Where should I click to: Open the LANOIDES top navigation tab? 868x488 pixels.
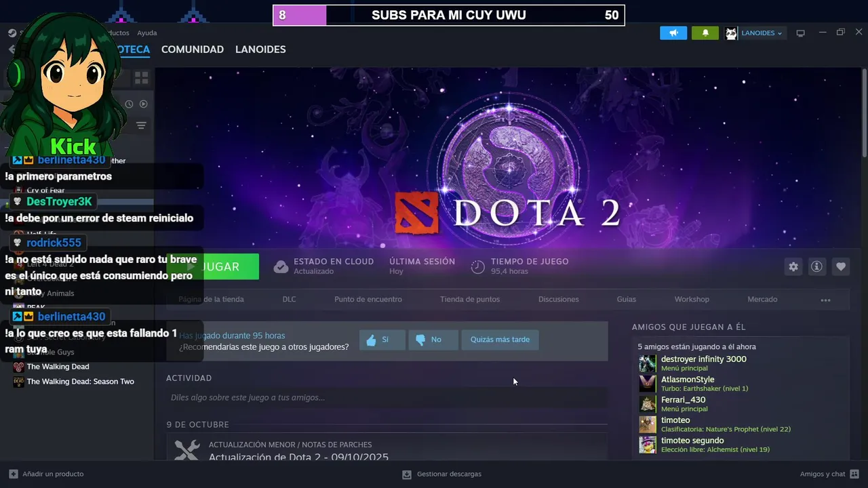[x=260, y=49]
